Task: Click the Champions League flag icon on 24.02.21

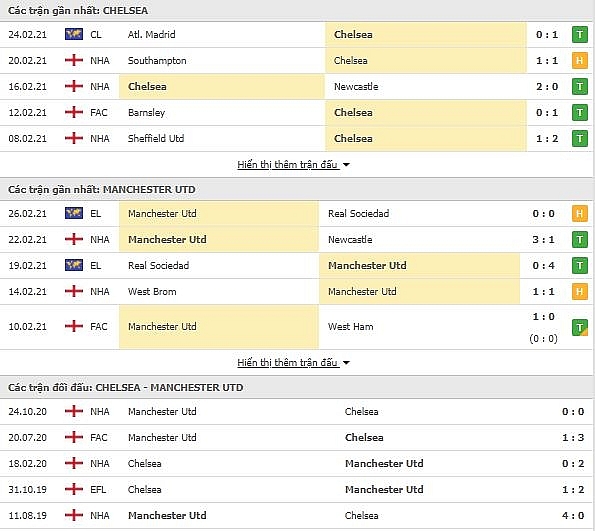Action: 74,34
